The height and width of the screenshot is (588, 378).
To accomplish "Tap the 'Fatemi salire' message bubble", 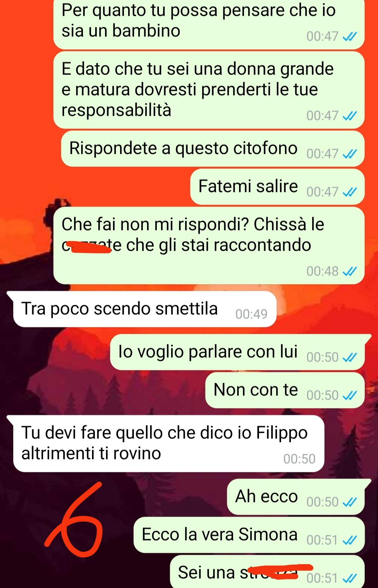I will (x=278, y=187).
